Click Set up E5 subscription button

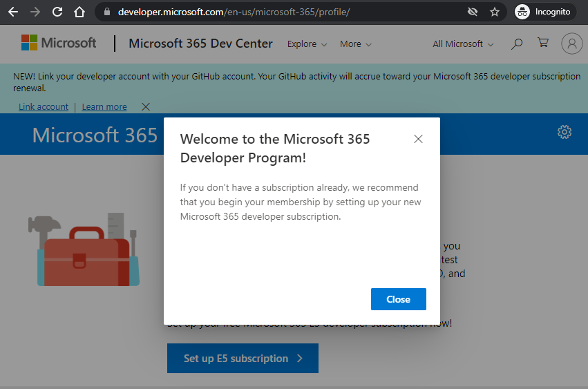tap(243, 358)
